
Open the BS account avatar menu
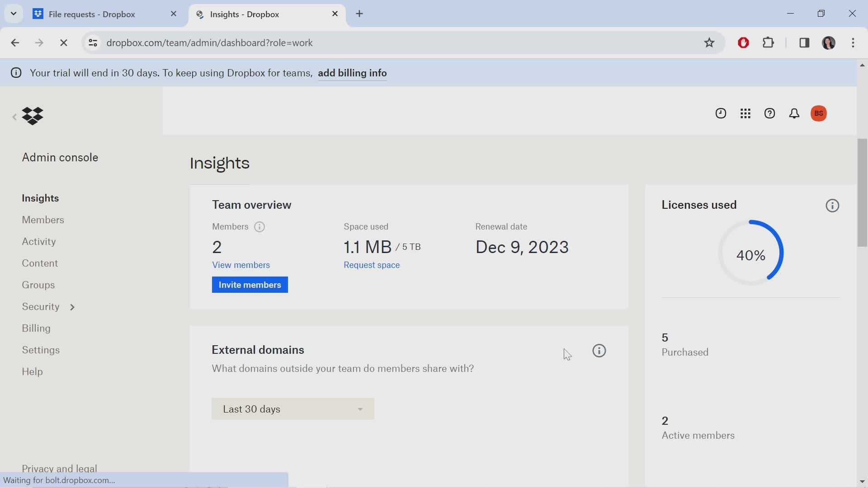819,113
